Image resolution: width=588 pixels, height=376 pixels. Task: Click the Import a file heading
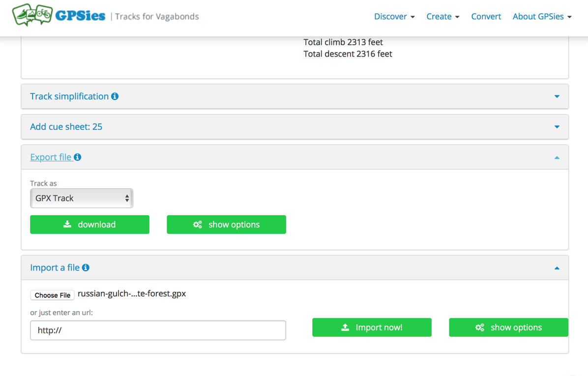(55, 268)
